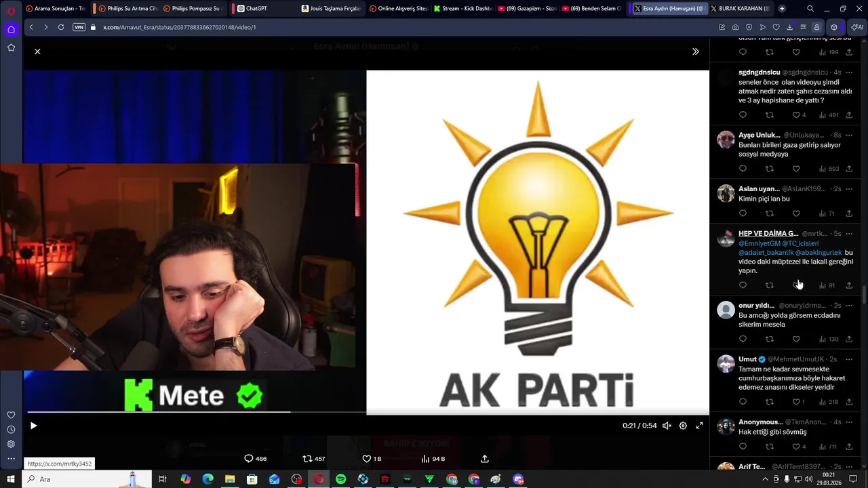Viewport: 868px width, 488px height.
Task: Open sidebar bookmarks star icon
Action: point(11,47)
